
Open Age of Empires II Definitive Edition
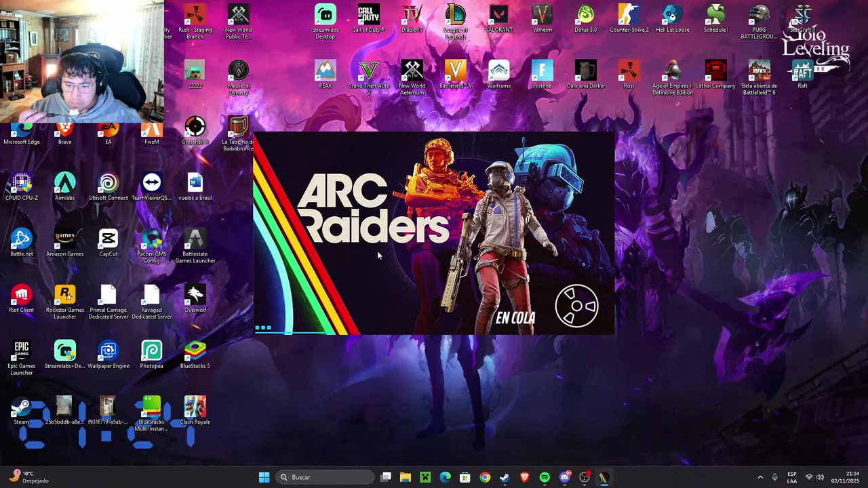click(x=673, y=77)
